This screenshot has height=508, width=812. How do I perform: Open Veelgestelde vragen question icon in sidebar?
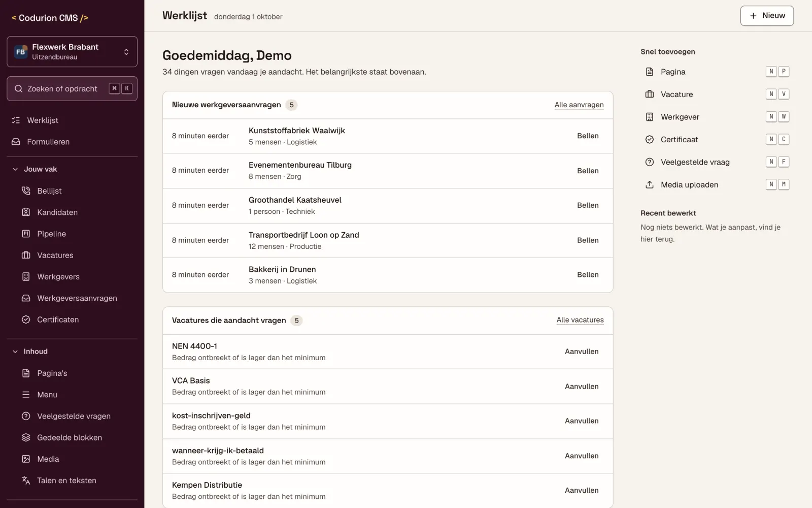tap(26, 416)
